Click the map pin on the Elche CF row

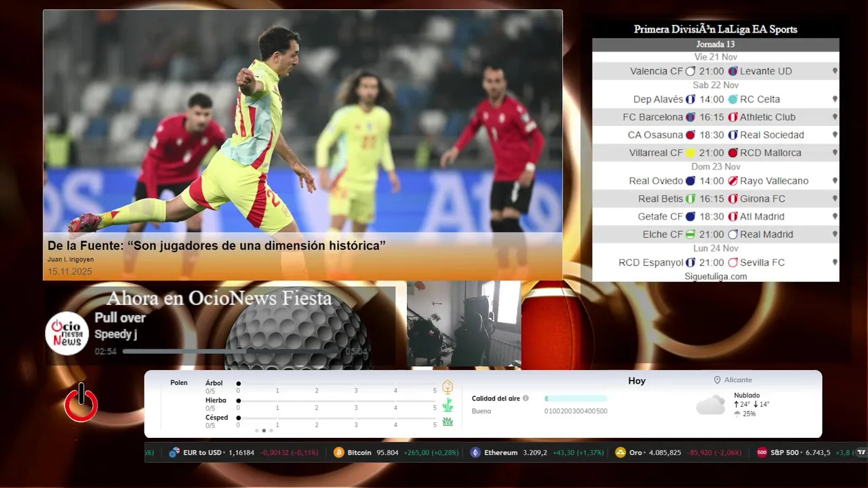(x=835, y=235)
